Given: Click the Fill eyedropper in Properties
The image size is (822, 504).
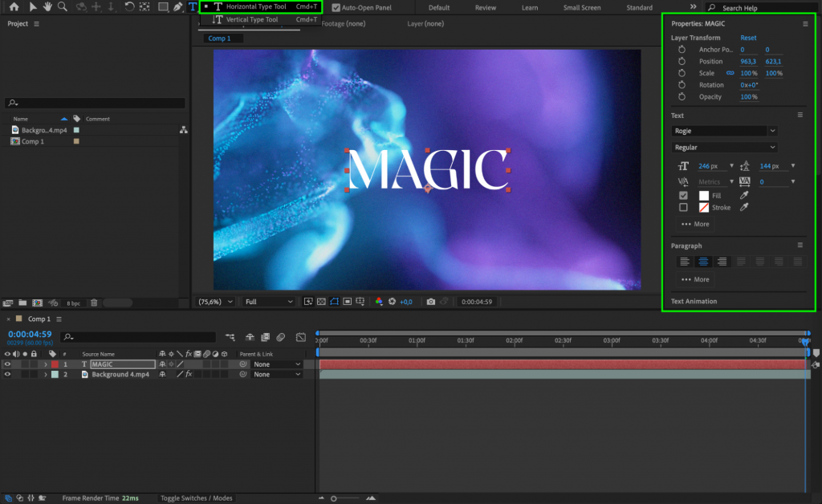Looking at the screenshot, I should (x=744, y=195).
